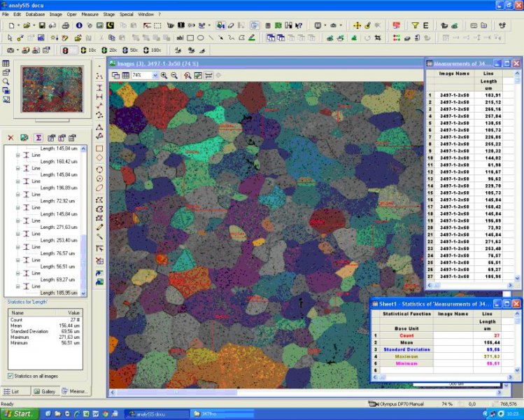Click the image overview thumbnail

point(52,89)
